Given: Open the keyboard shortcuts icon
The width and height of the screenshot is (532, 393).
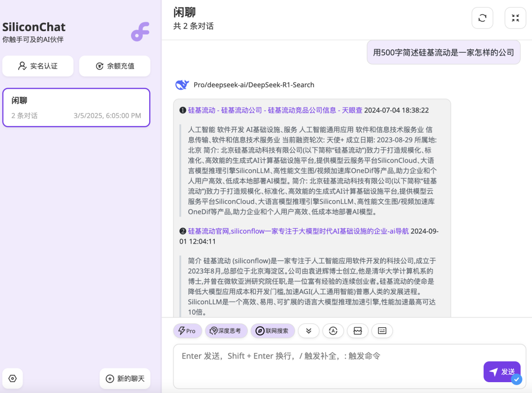Looking at the screenshot, I should coord(382,331).
